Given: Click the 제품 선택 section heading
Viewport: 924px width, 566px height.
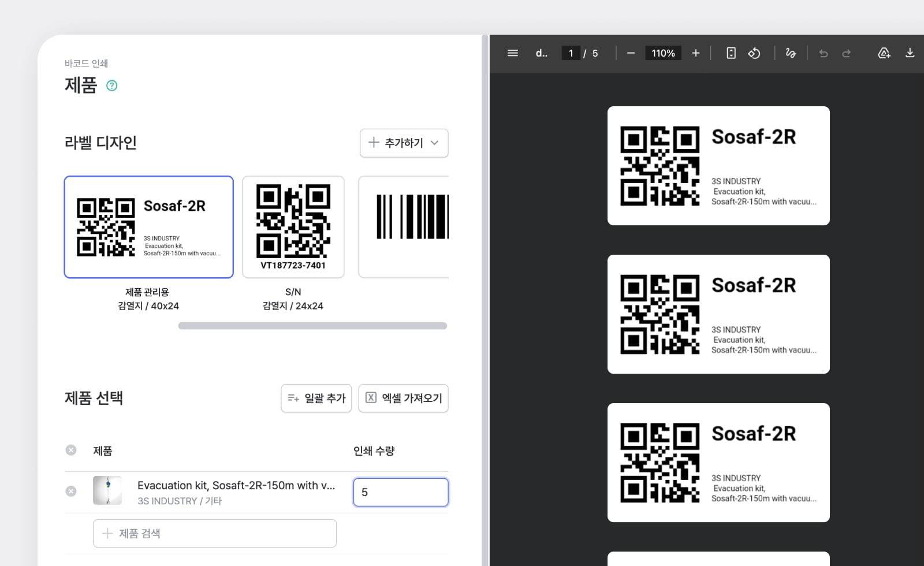Looking at the screenshot, I should click(x=94, y=398).
